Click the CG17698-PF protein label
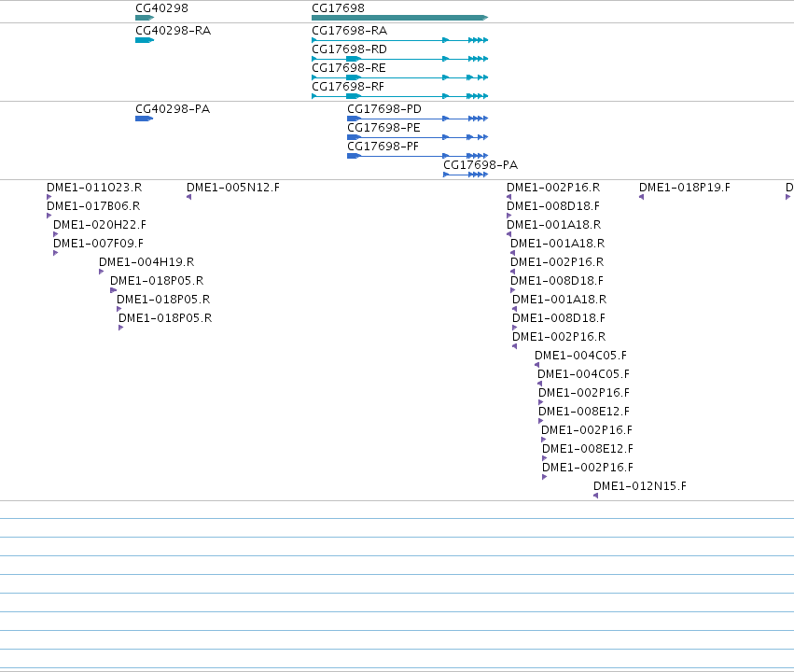 click(x=383, y=147)
